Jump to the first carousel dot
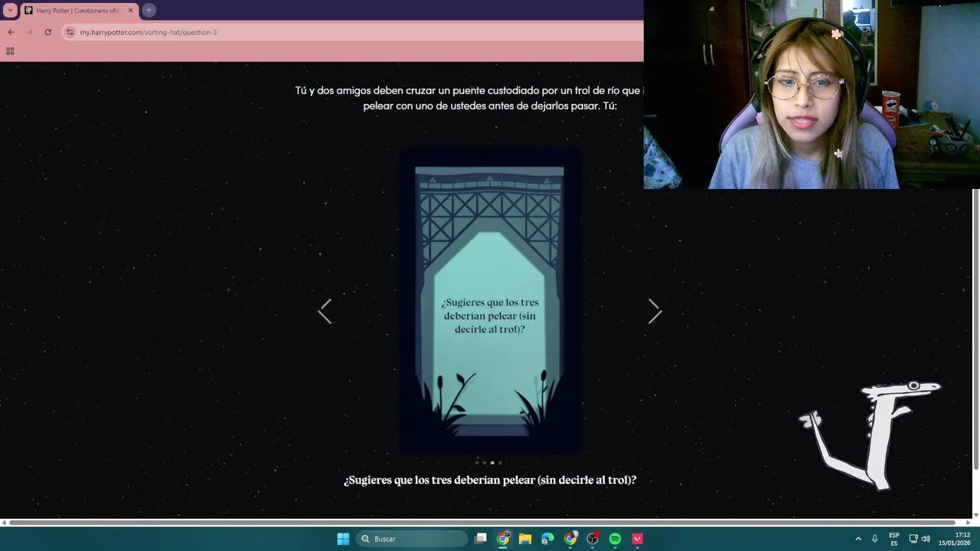This screenshot has height=551, width=980. (476, 462)
